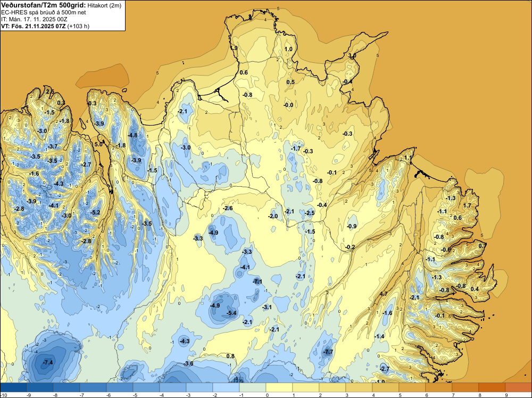The width and height of the screenshot is (532, 398).
Task: Click the -0.6 temperature value
Action: point(446,250)
